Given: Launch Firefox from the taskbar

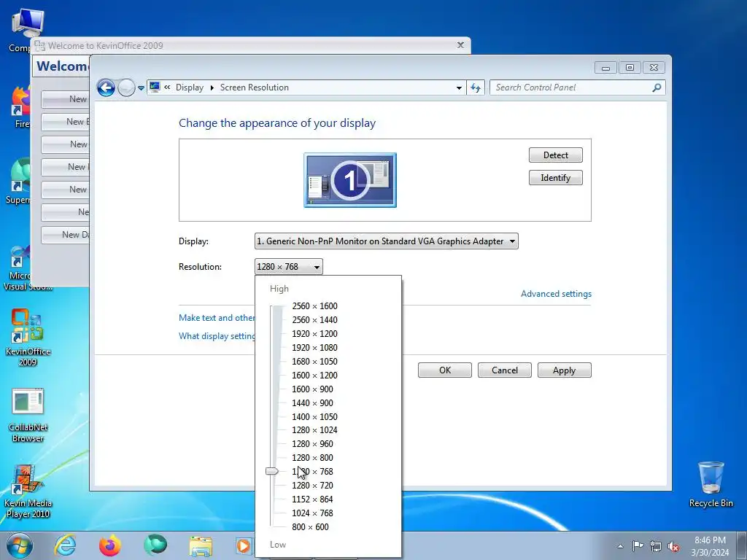Looking at the screenshot, I should (x=109, y=545).
